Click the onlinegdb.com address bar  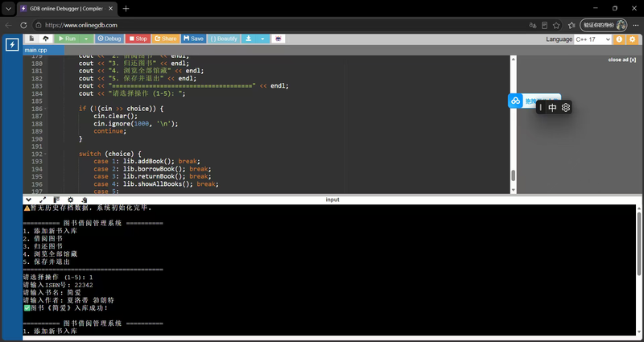279,25
